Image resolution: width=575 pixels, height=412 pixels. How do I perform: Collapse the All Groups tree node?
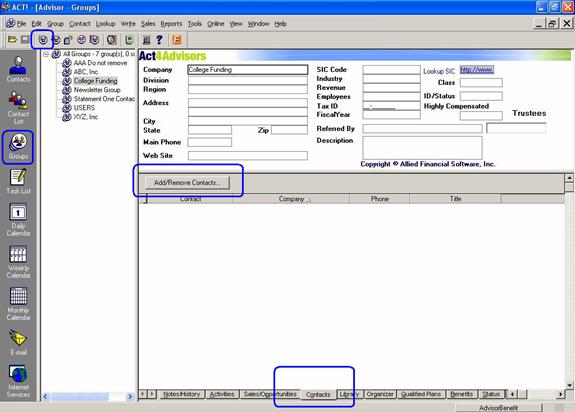point(46,54)
